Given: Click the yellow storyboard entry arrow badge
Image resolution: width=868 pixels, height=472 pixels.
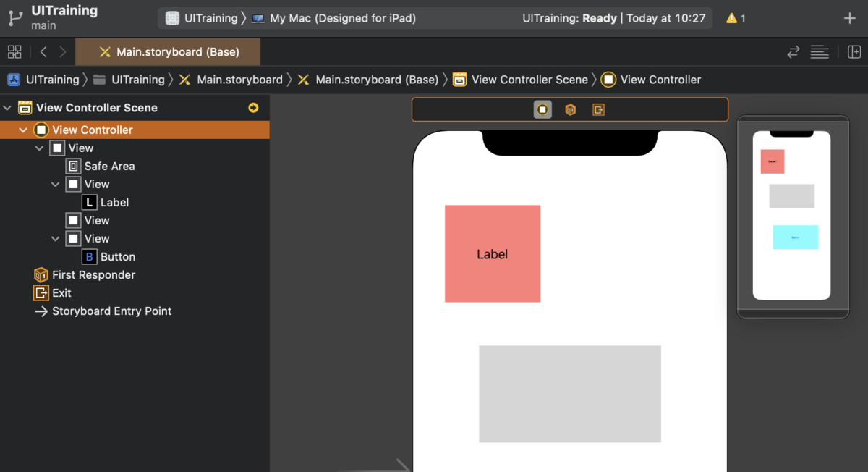Looking at the screenshot, I should coord(253,108).
